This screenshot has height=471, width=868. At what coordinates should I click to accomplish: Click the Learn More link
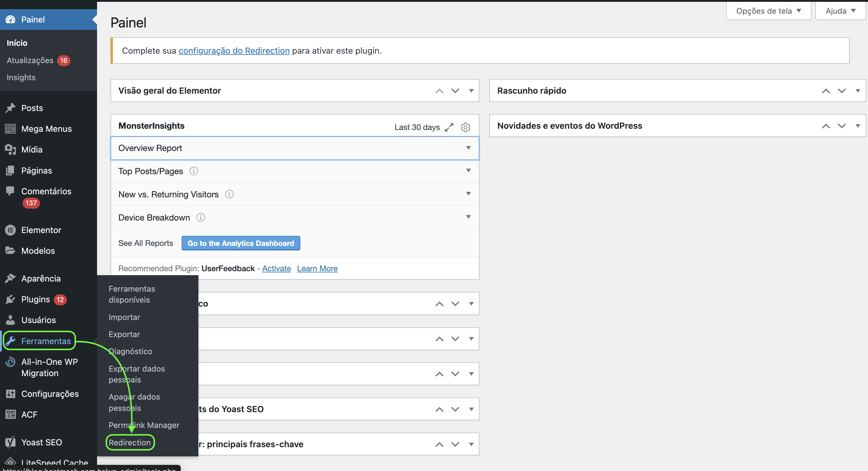coord(317,268)
